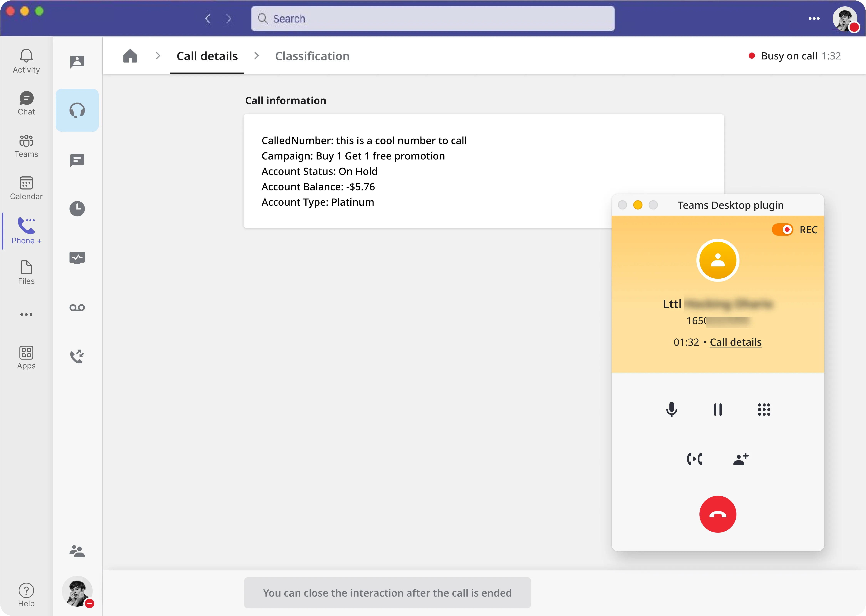Open the Apps store in the sidebar
Image resolution: width=866 pixels, height=616 pixels.
(26, 357)
